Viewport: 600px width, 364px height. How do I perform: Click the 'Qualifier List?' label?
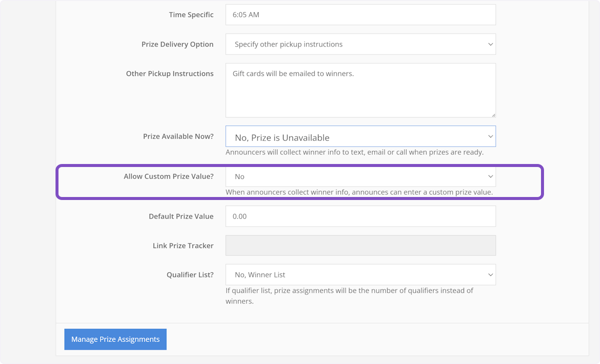click(190, 274)
